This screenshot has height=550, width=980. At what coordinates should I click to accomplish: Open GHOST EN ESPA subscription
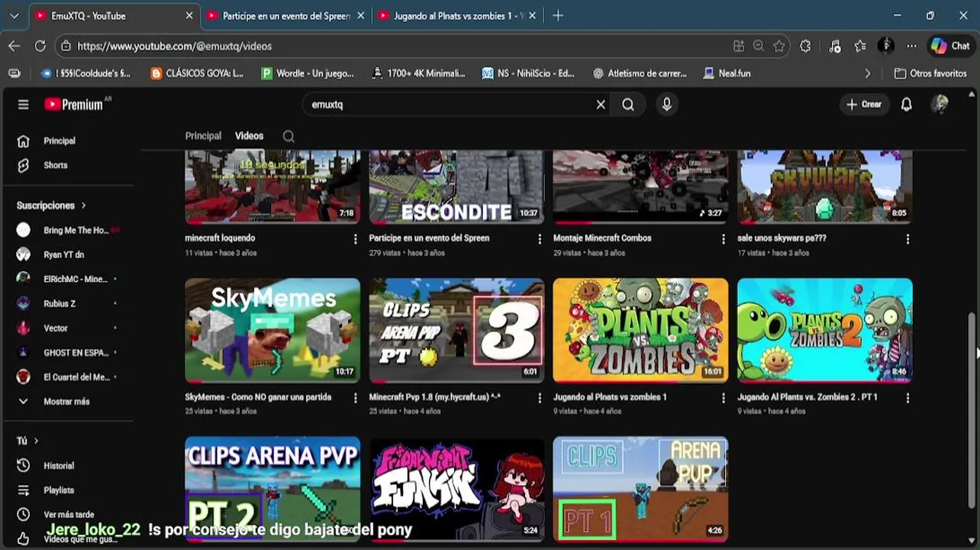click(67, 352)
